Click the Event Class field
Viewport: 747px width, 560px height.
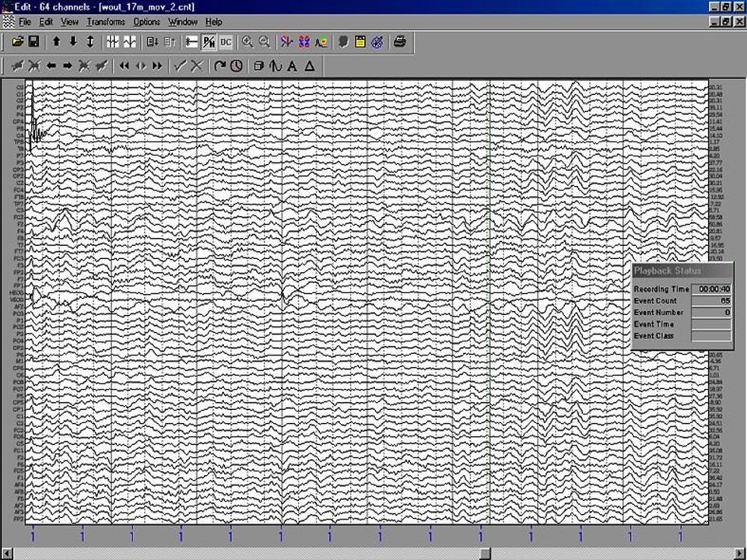coord(711,336)
